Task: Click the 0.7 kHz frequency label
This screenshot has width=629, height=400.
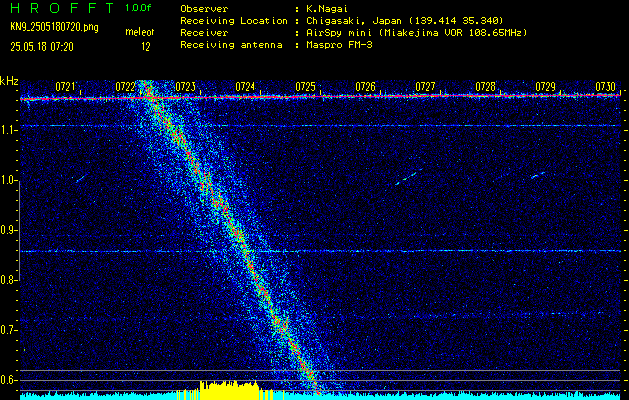Action: pyautogui.click(x=8, y=330)
